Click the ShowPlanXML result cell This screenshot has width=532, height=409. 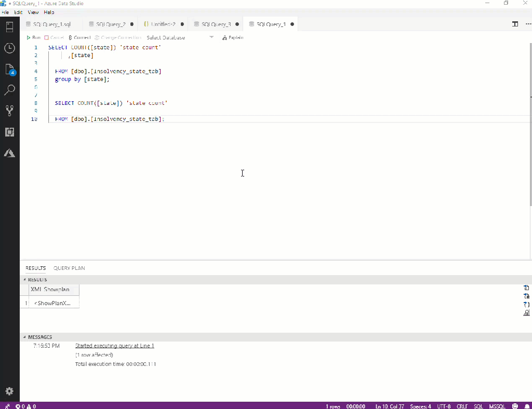point(54,303)
